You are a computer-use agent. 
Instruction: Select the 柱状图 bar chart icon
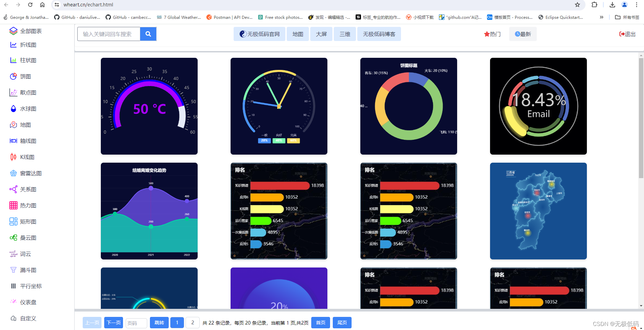[x=13, y=60]
